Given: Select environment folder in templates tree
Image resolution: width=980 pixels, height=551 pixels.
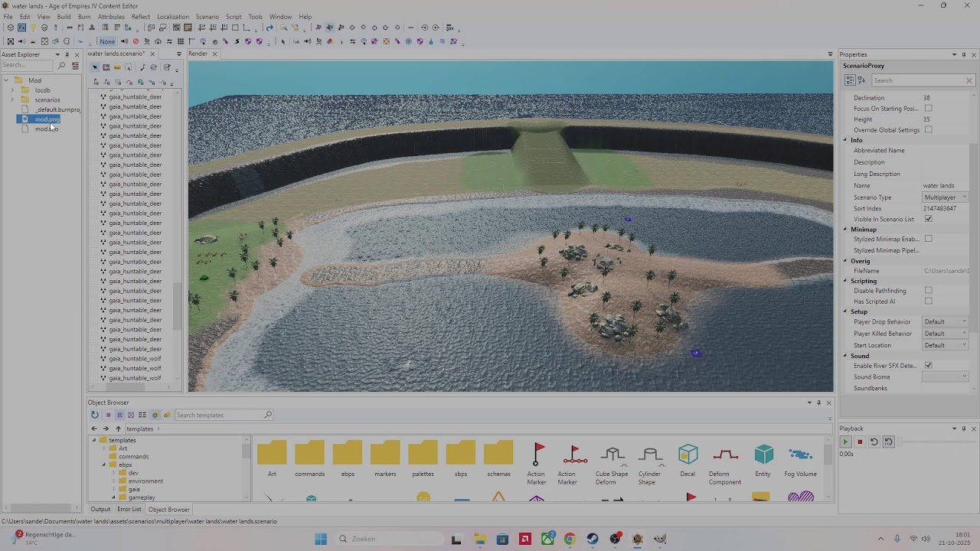Looking at the screenshot, I should click(145, 481).
